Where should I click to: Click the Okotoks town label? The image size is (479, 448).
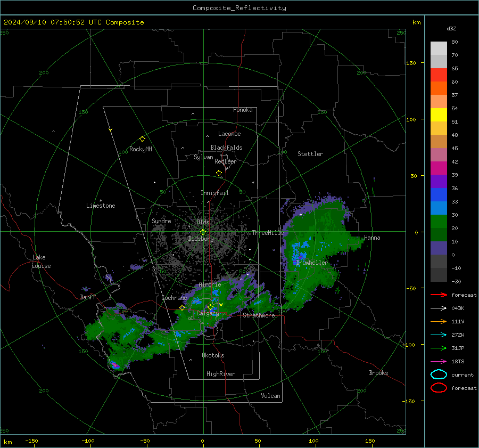click(213, 355)
